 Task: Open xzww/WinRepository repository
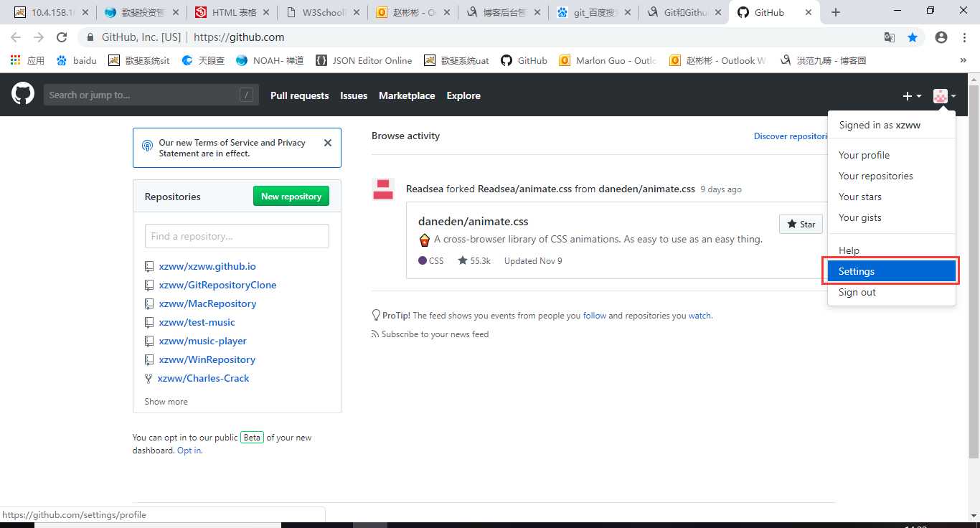(207, 359)
